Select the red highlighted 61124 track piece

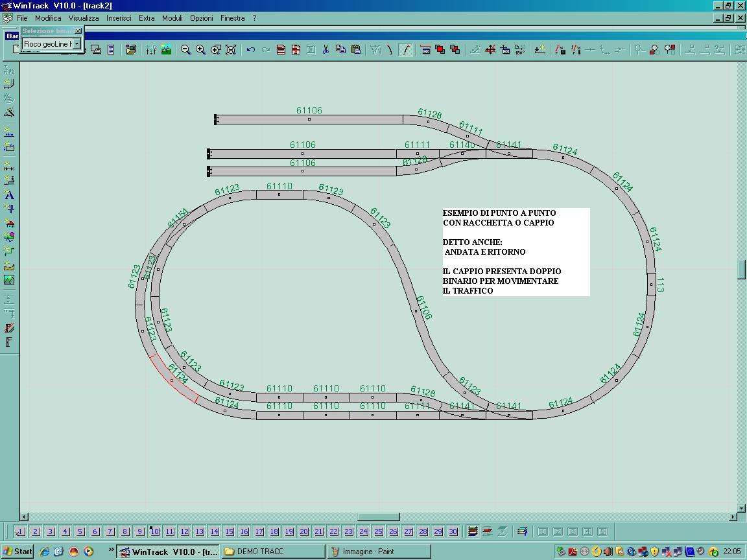coord(174,379)
